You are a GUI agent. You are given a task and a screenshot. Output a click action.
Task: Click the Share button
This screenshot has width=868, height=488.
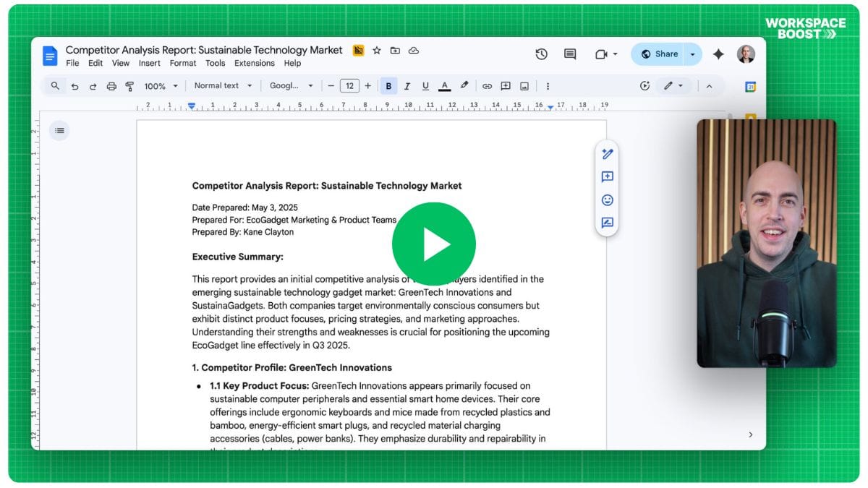coord(658,54)
